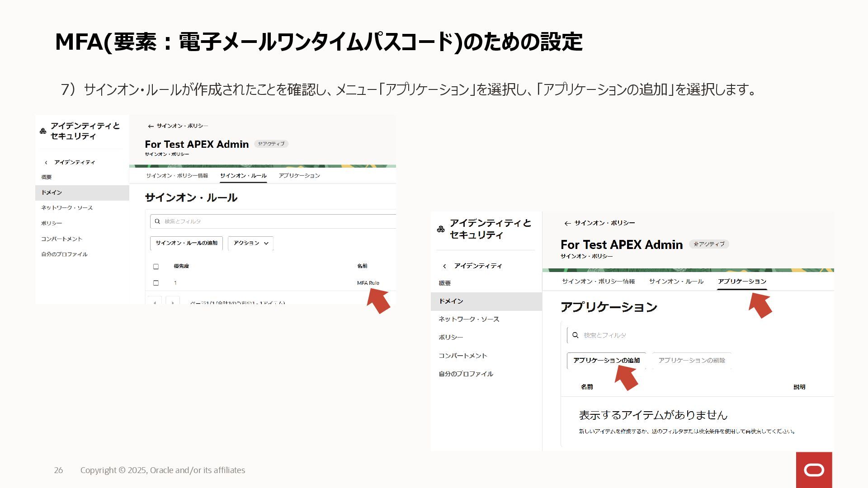Click search magnifier icon in Sign-On Rules filter

click(157, 221)
